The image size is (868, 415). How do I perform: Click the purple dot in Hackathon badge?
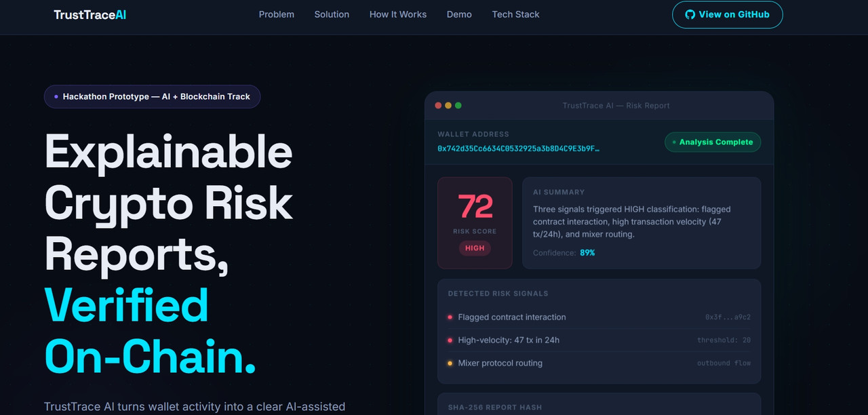pyautogui.click(x=56, y=97)
